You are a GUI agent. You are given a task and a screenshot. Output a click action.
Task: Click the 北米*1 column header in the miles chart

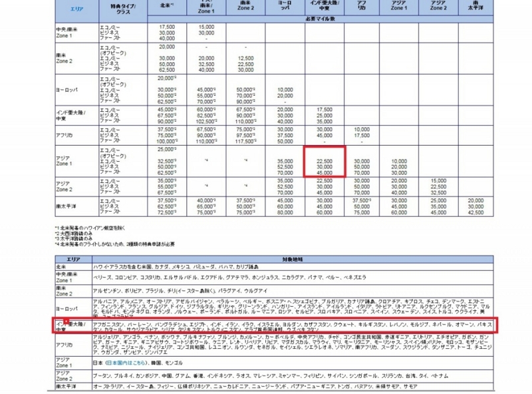click(167, 5)
